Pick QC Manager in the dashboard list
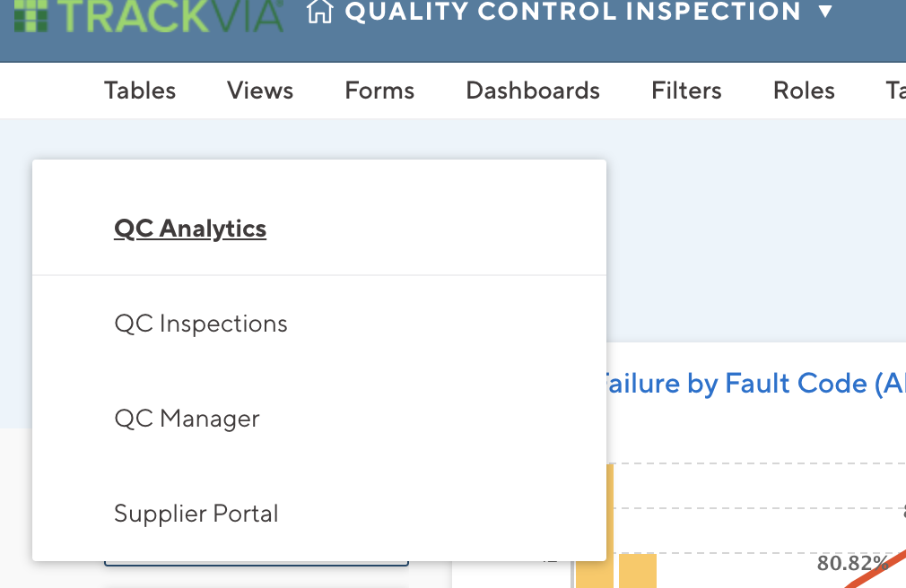 pyautogui.click(x=187, y=419)
